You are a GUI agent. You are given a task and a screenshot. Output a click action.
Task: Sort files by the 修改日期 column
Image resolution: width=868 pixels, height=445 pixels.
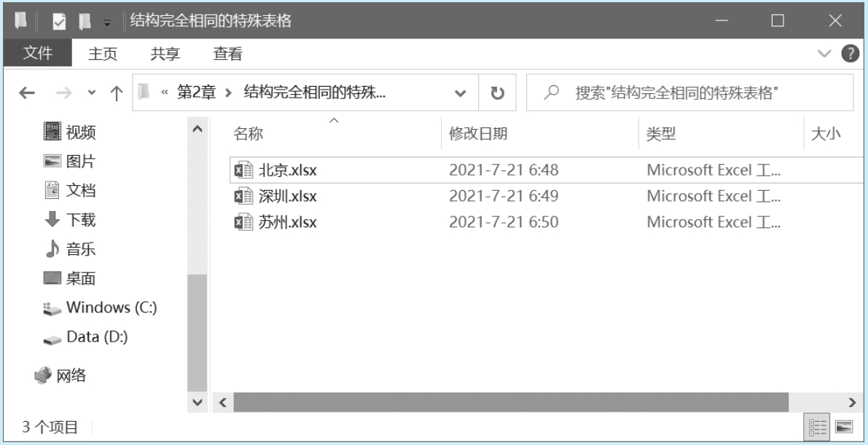pyautogui.click(x=478, y=133)
